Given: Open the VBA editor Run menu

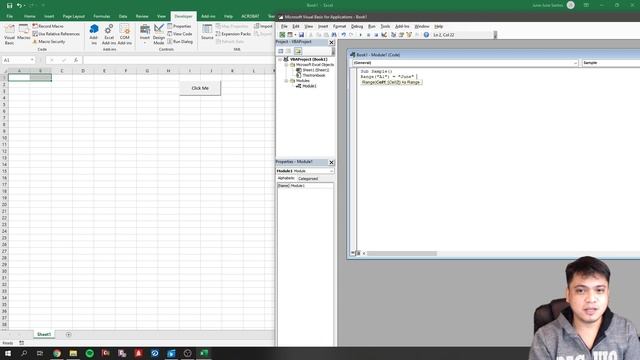Looking at the screenshot, I should pos(371,26).
